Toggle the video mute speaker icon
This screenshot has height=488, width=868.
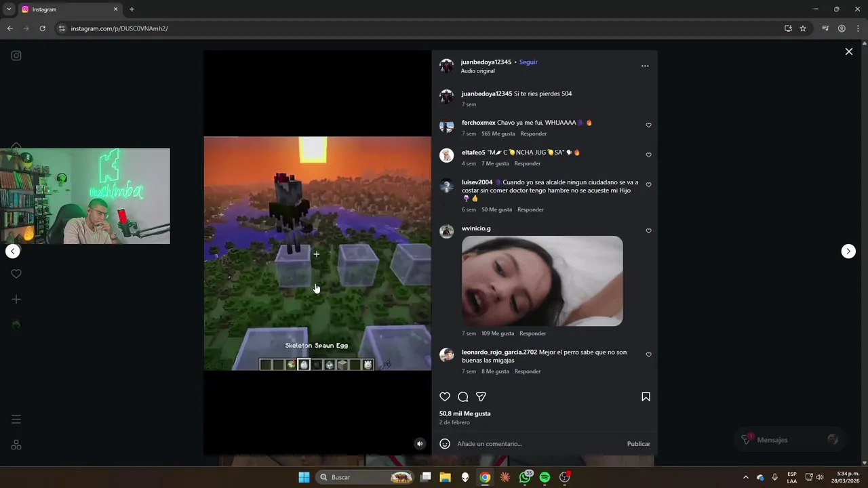pos(420,444)
